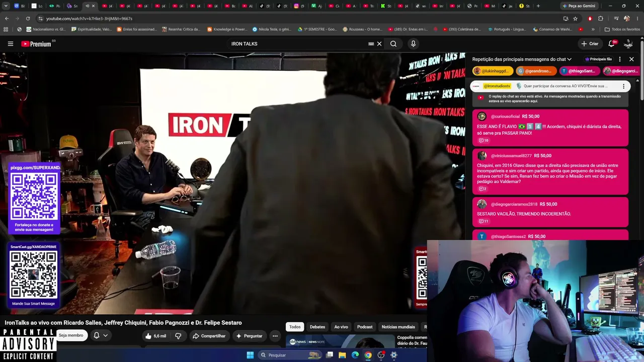Dislike the video with thumbs down

click(x=178, y=336)
